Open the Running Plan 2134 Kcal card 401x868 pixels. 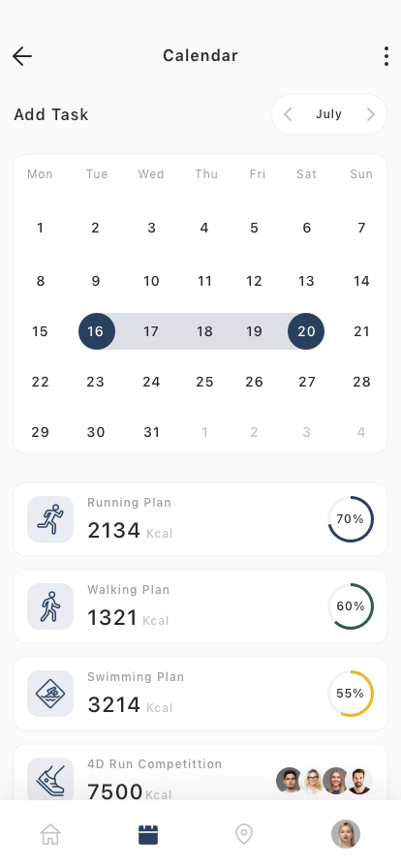pos(200,519)
